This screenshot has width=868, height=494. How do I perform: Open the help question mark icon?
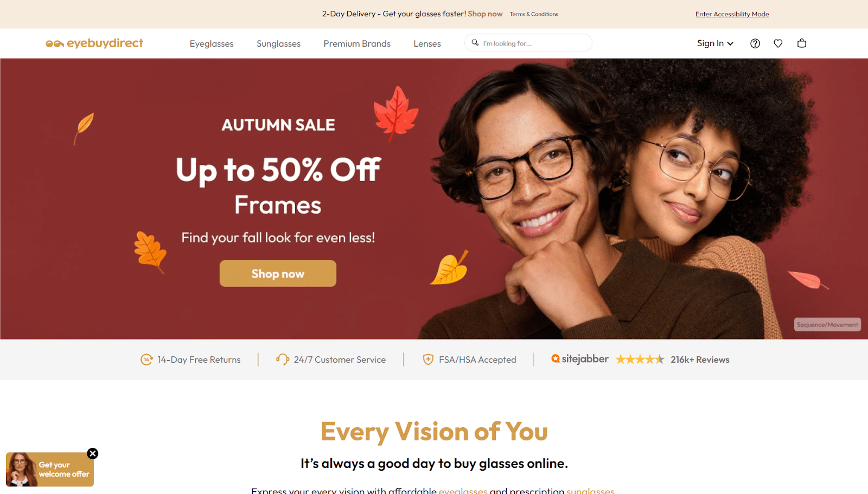click(x=755, y=43)
